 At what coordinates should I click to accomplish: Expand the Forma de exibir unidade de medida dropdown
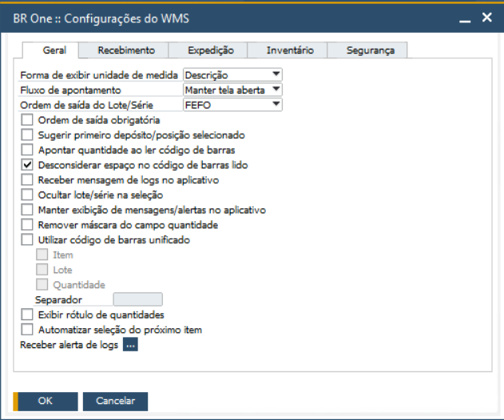point(276,74)
